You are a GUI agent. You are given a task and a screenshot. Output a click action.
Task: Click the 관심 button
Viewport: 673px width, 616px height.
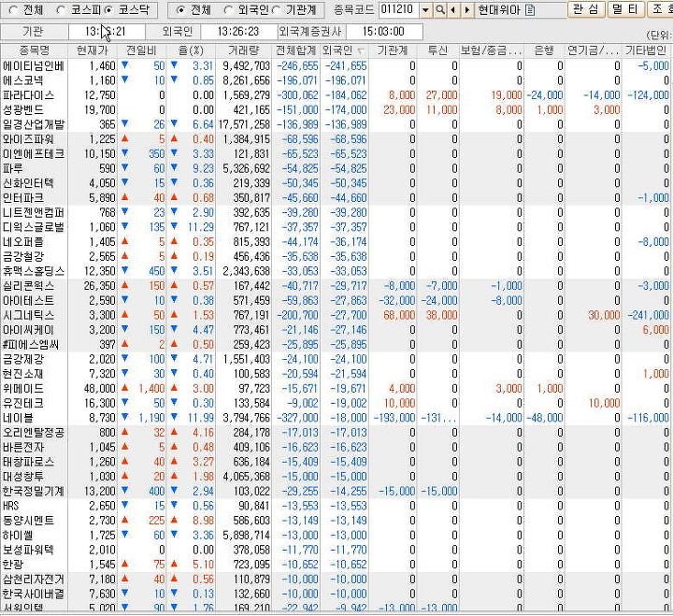point(586,9)
